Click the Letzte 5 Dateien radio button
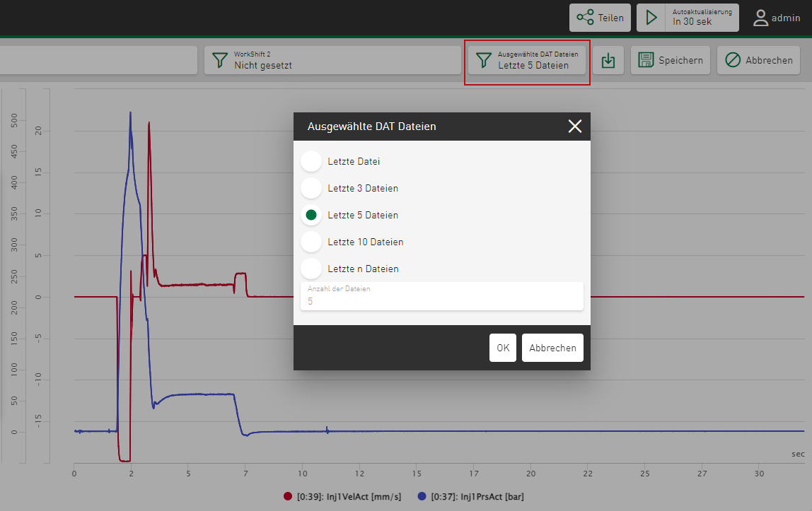Screen dimensions: 812x511 click(x=311, y=215)
